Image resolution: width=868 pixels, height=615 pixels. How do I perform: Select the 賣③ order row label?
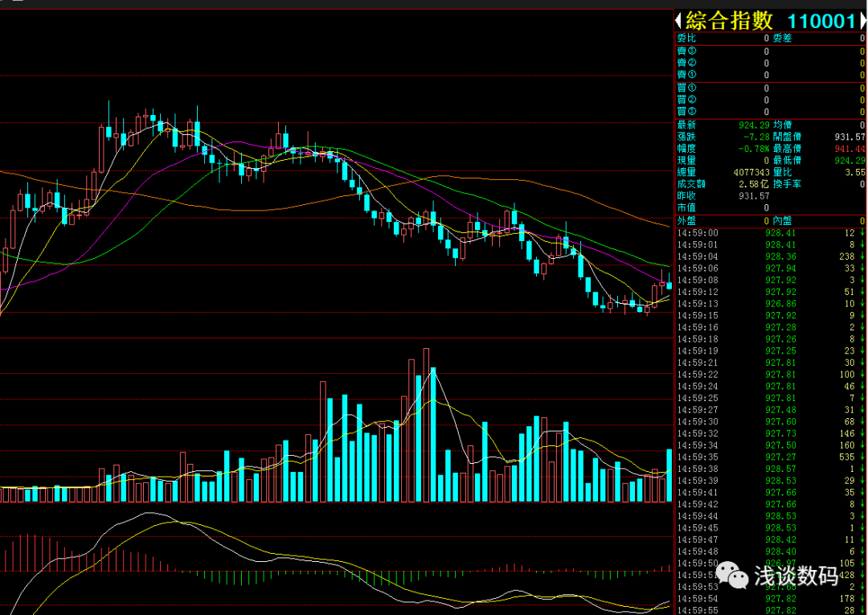(x=687, y=51)
